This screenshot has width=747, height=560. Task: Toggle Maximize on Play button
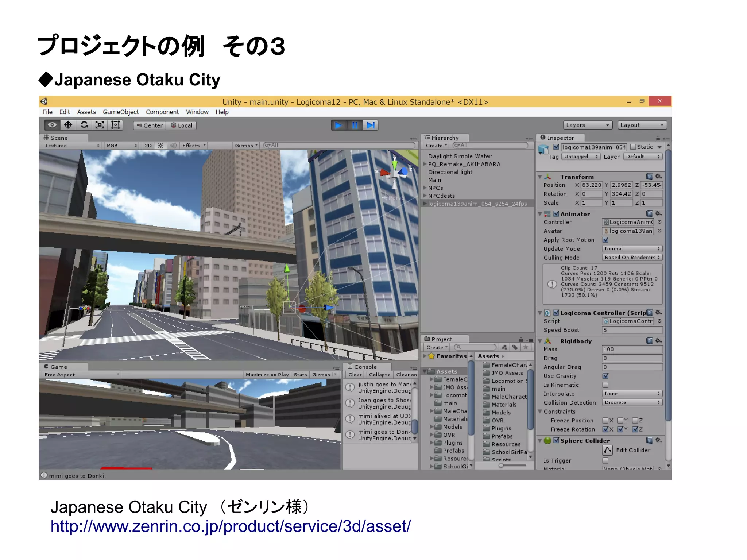click(x=267, y=375)
